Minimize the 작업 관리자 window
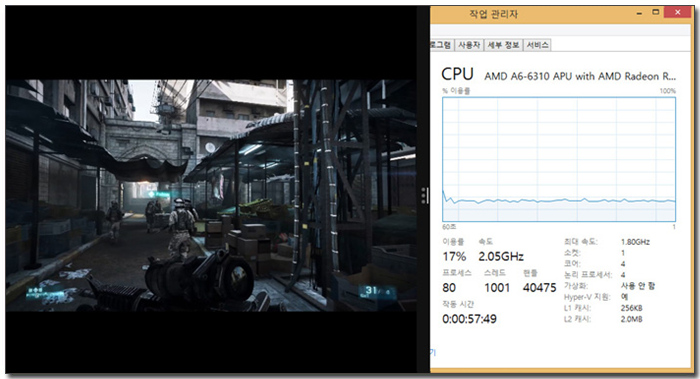Viewport: 700px width, 379px height. 639,14
